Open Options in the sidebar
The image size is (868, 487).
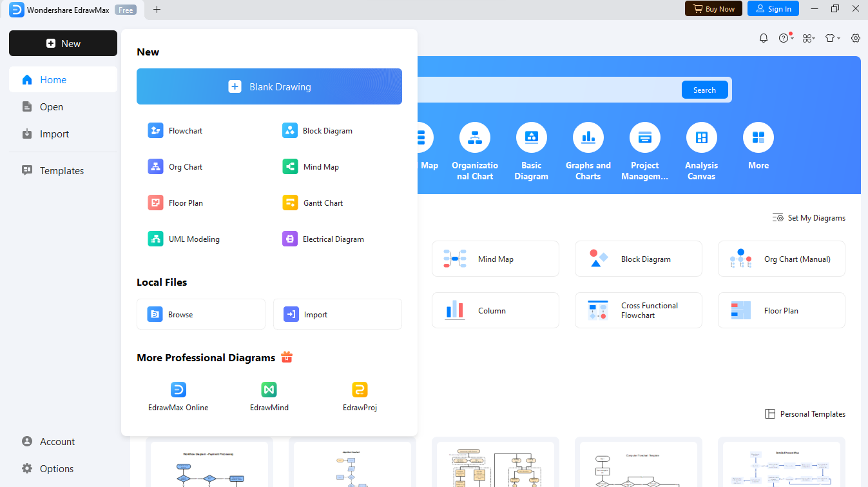pyautogui.click(x=63, y=469)
